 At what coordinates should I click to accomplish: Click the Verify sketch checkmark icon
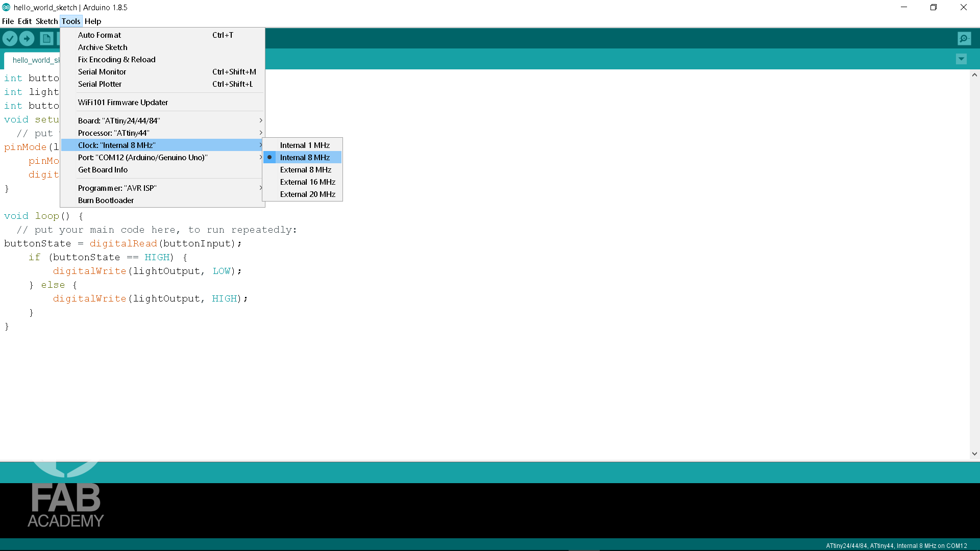click(10, 39)
